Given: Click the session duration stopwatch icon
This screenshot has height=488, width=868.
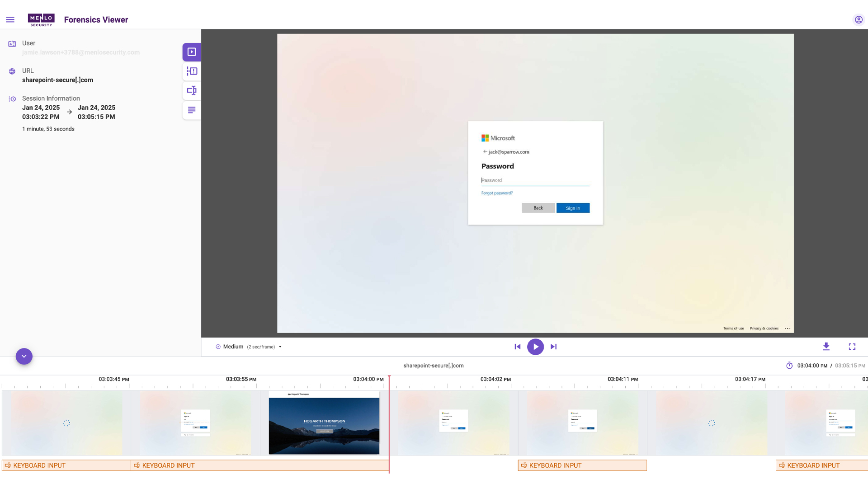Looking at the screenshot, I should 789,366.
